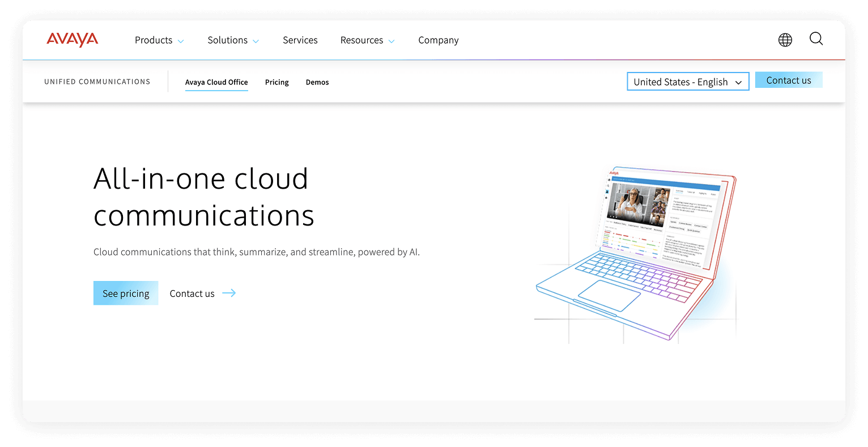Click the arrow next to Contact us
This screenshot has height=447, width=868.
(229, 293)
